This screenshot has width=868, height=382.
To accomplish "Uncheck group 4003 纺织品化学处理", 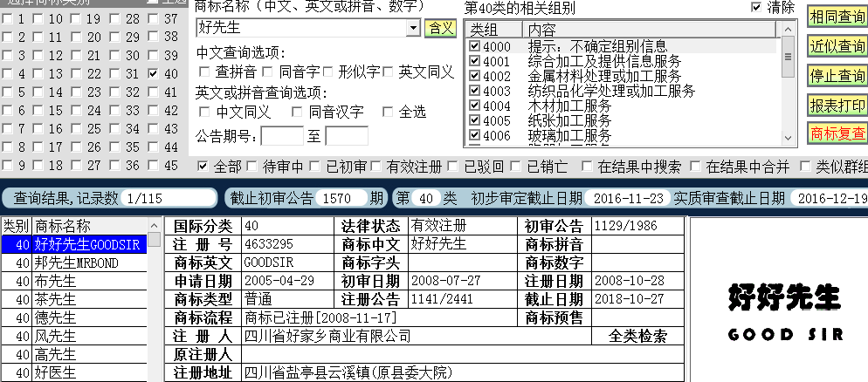I will tap(474, 91).
